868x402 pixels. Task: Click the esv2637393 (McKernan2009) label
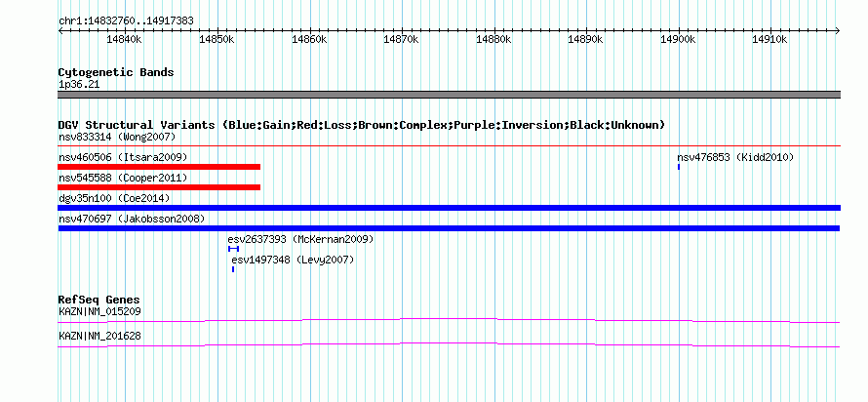click(300, 240)
